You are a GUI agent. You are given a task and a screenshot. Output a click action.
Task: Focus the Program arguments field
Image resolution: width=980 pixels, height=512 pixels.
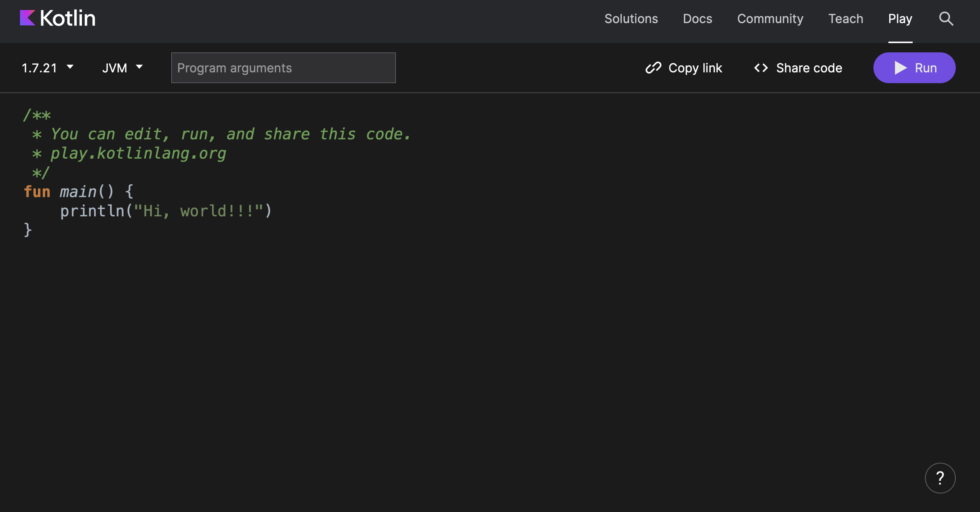point(283,68)
